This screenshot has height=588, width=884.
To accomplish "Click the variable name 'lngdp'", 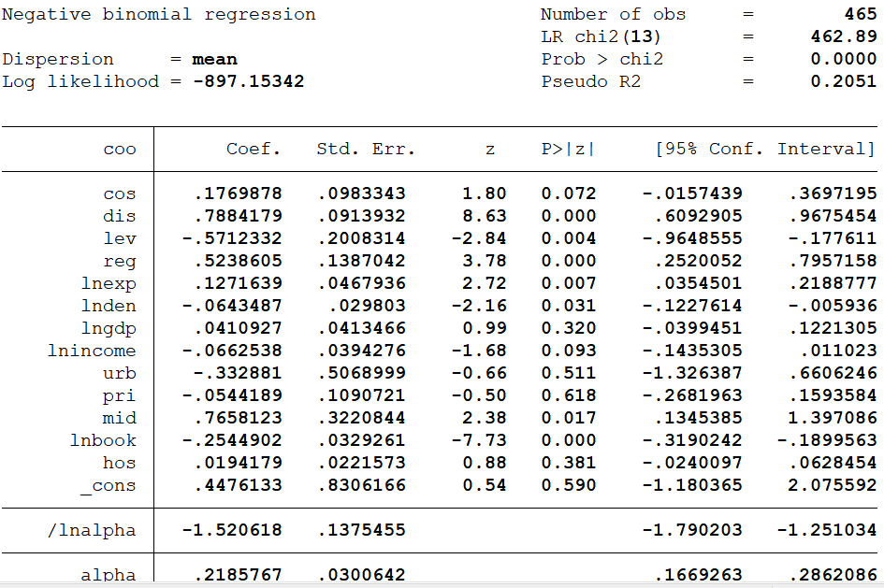I will tap(109, 329).
